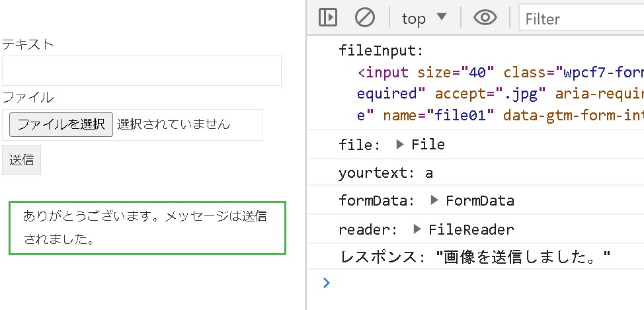Click the 選択されていません file status text
Screen dimensions: 644x310
174,124
